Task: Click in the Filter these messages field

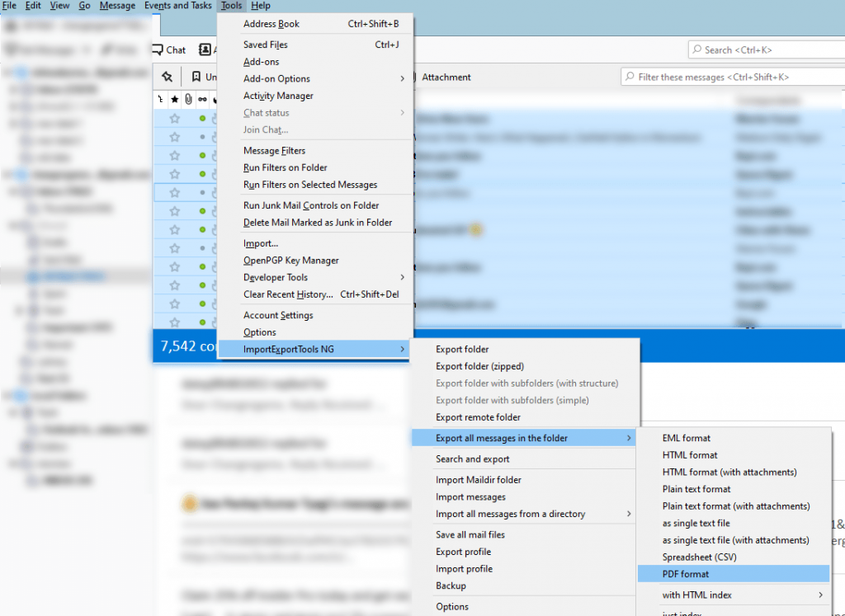Action: click(733, 77)
